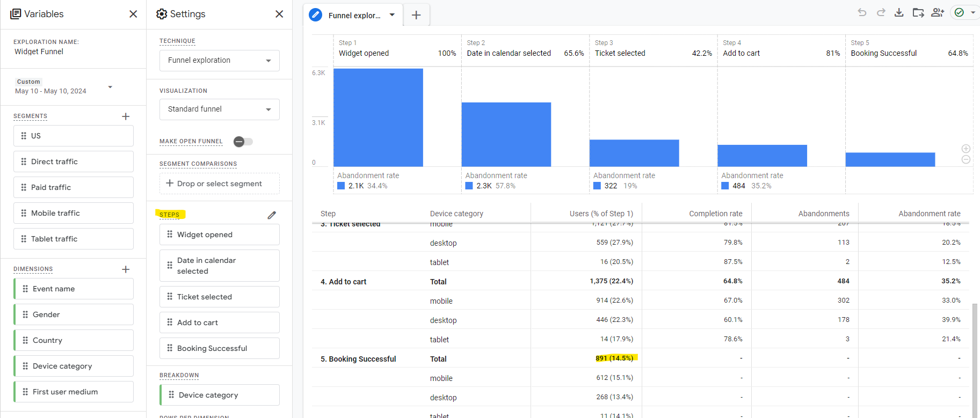The image size is (980, 418).
Task: Click the 891 (14.5%) table cell
Action: (614, 358)
